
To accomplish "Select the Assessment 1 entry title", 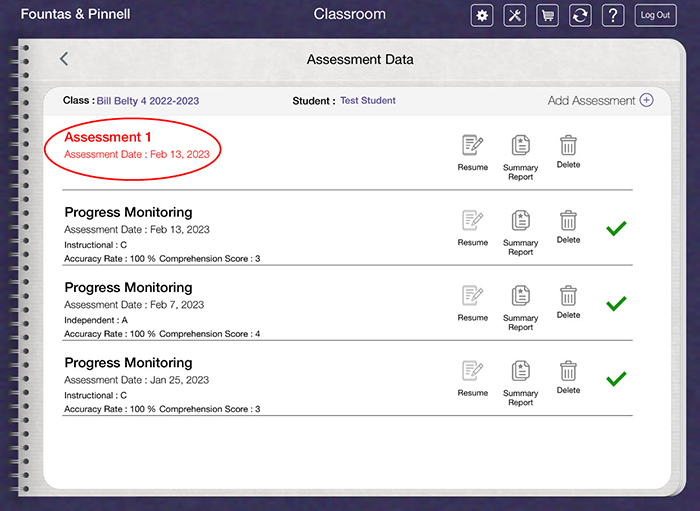I will point(108,137).
